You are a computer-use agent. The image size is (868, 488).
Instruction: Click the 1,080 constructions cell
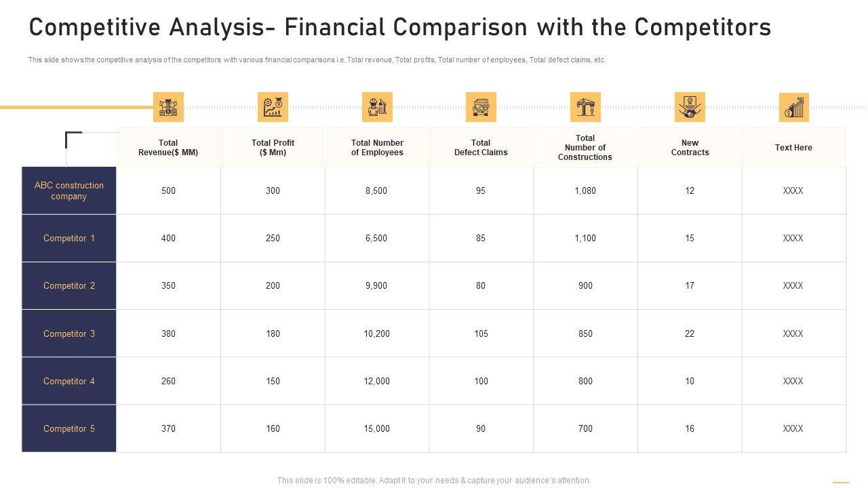point(585,191)
